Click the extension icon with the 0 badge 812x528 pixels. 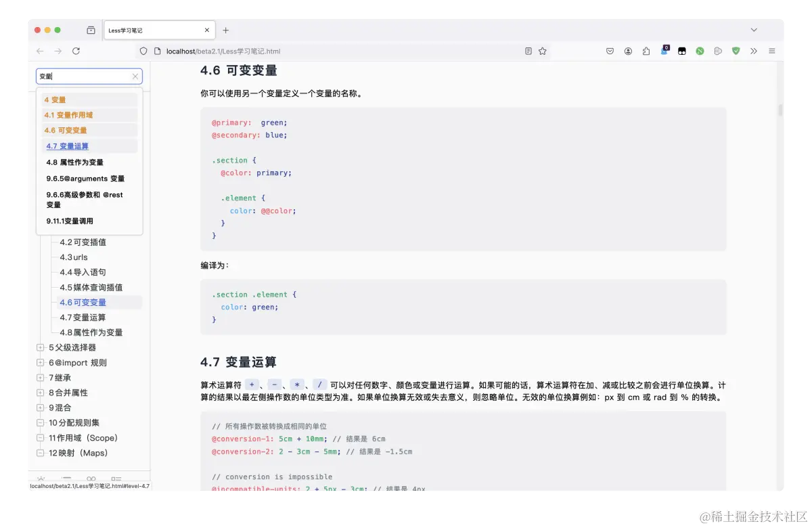pos(664,51)
